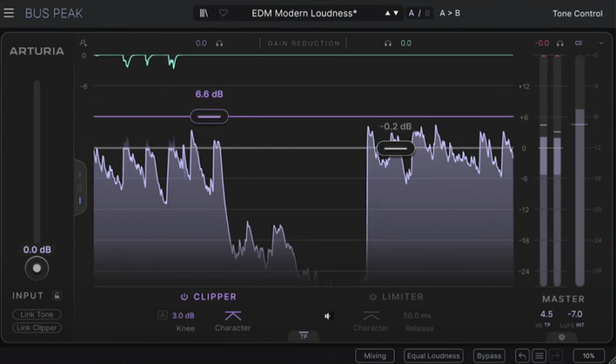616x364 pixels.
Task: Click the input gain knob
Action: tap(37, 269)
